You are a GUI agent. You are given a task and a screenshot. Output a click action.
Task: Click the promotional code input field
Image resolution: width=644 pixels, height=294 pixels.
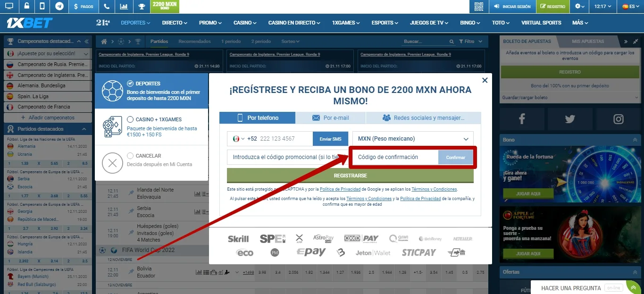(287, 157)
